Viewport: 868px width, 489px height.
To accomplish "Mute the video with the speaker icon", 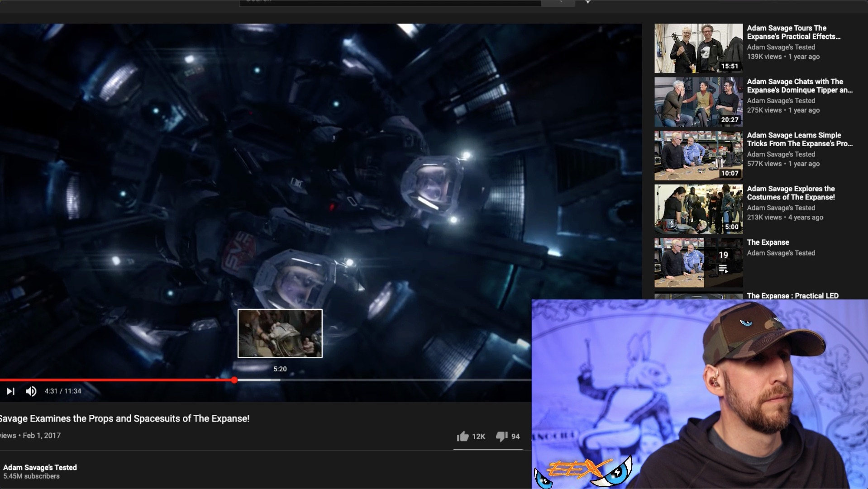I will tap(31, 391).
